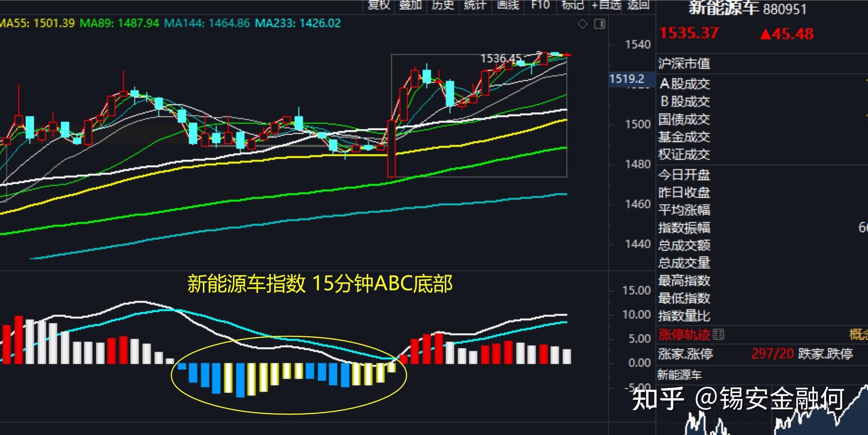Image resolution: width=868 pixels, height=435 pixels.
Task: Click the 1460 price axis label
Action: 638,204
